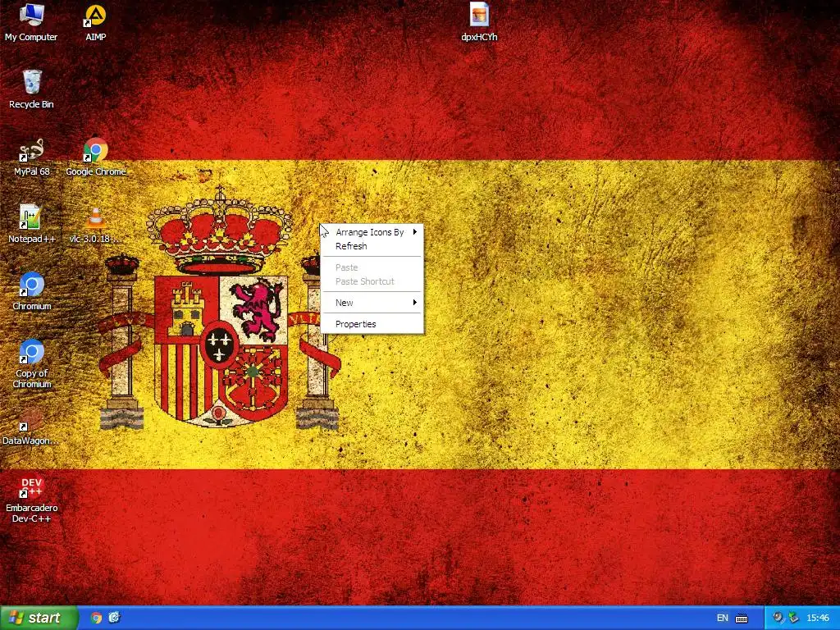Screen dimensions: 840x630
Task: Click the speaker-like tray icon
Action: [778, 618]
